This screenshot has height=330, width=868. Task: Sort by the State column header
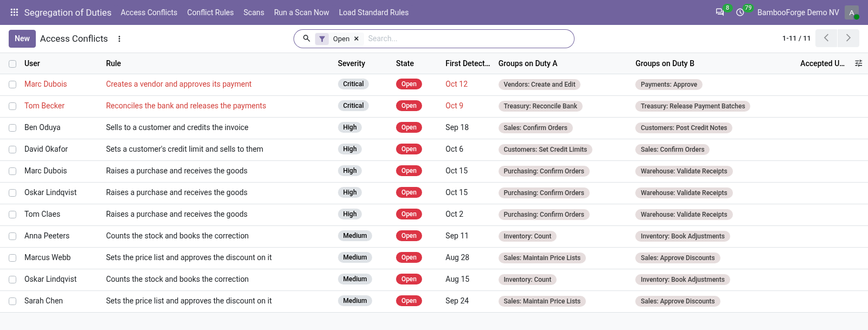405,63
